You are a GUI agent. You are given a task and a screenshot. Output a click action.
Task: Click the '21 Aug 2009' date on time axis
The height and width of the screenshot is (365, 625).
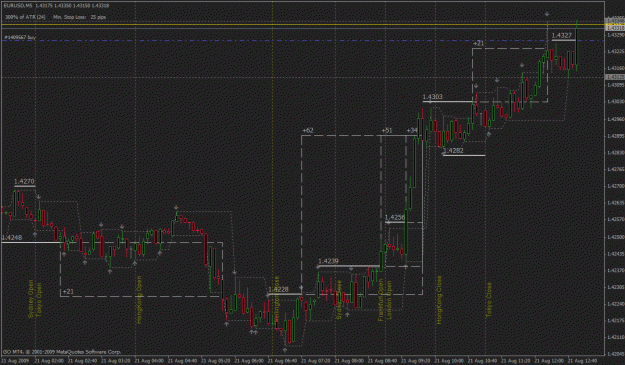point(16,361)
